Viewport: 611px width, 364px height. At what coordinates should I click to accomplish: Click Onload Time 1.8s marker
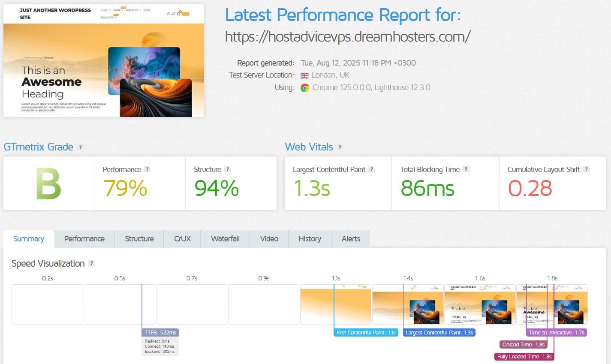point(524,345)
